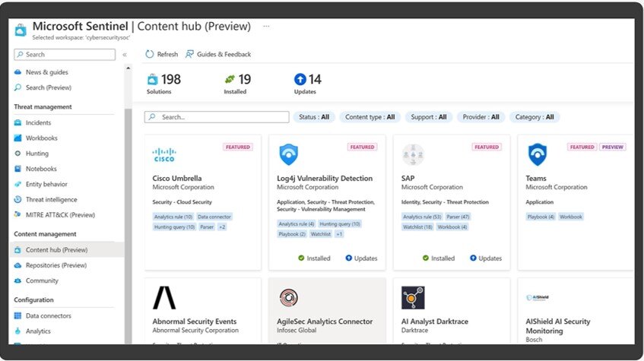This screenshot has height=361, width=644.
Task: Open Incidents from the sidebar
Action: (x=38, y=122)
